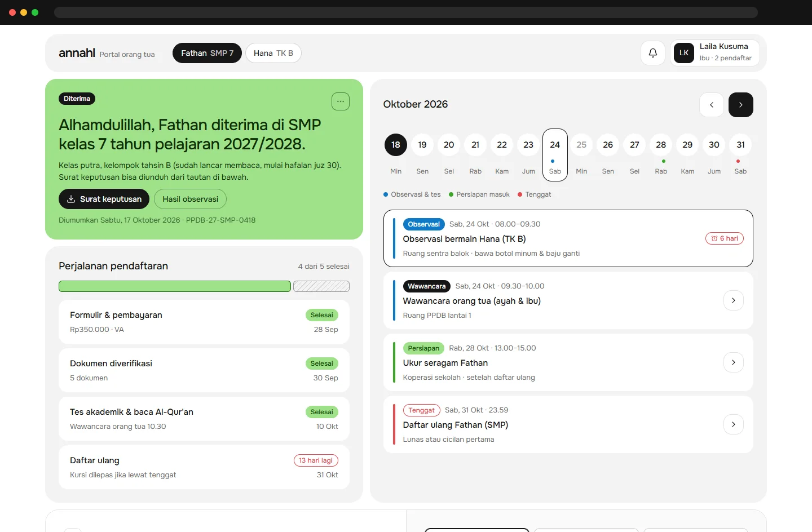Open the Daftar ulang step card
The image size is (812, 532).
(x=204, y=467)
